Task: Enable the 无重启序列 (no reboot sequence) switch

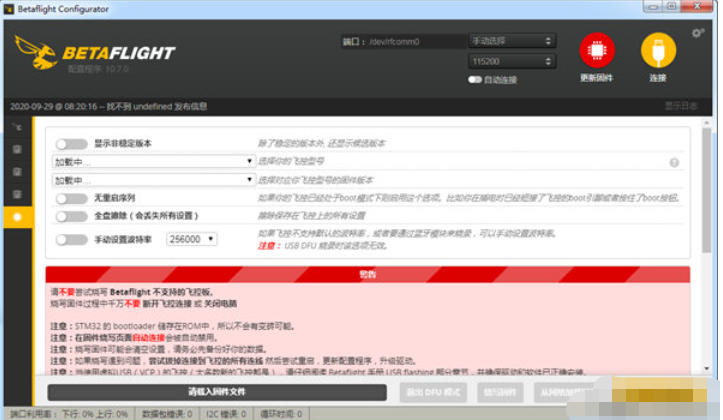Action: (x=71, y=198)
